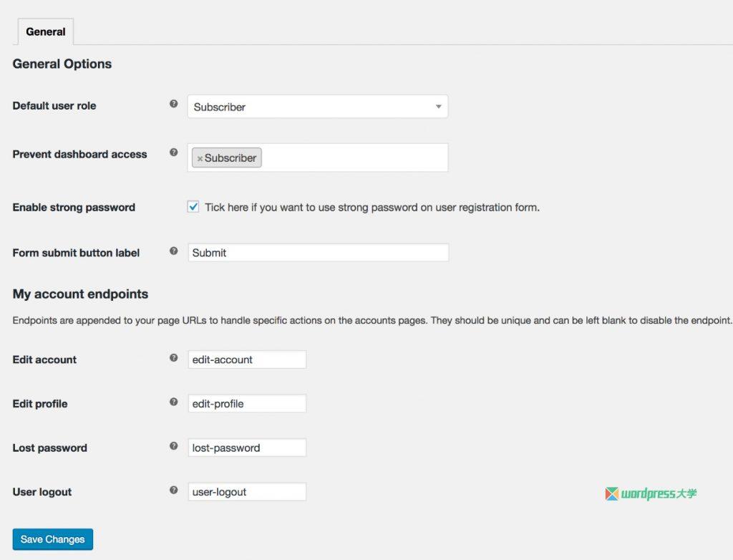Click into the user-logout endpoint field
The width and height of the screenshot is (733, 560).
246,492
